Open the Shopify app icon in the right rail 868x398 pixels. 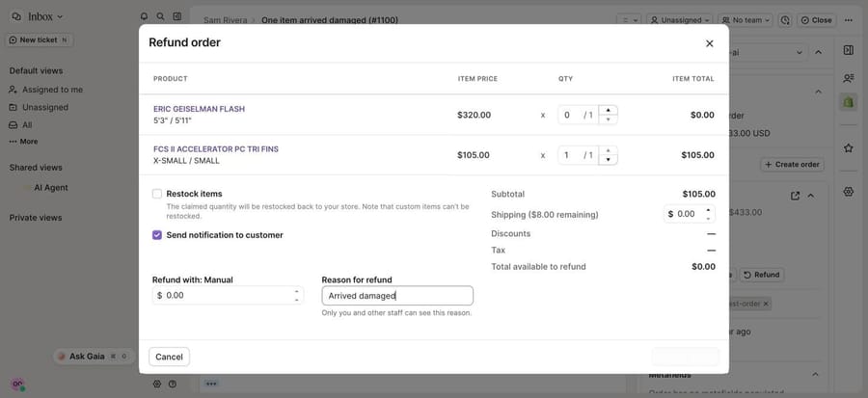point(848,102)
